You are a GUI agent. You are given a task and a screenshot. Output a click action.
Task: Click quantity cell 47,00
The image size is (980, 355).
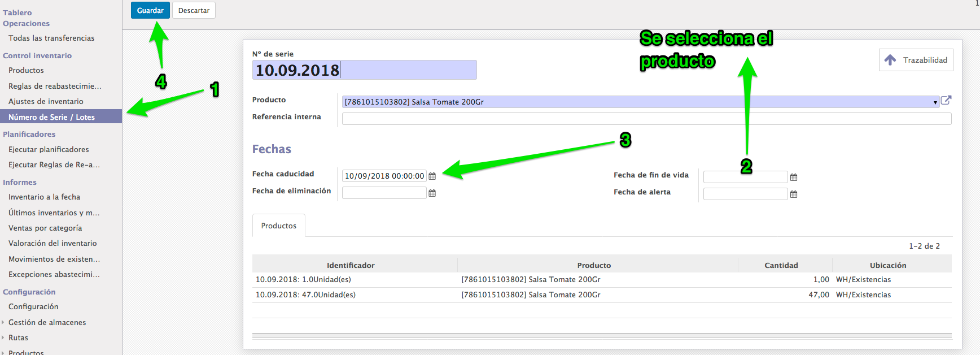pyautogui.click(x=819, y=295)
